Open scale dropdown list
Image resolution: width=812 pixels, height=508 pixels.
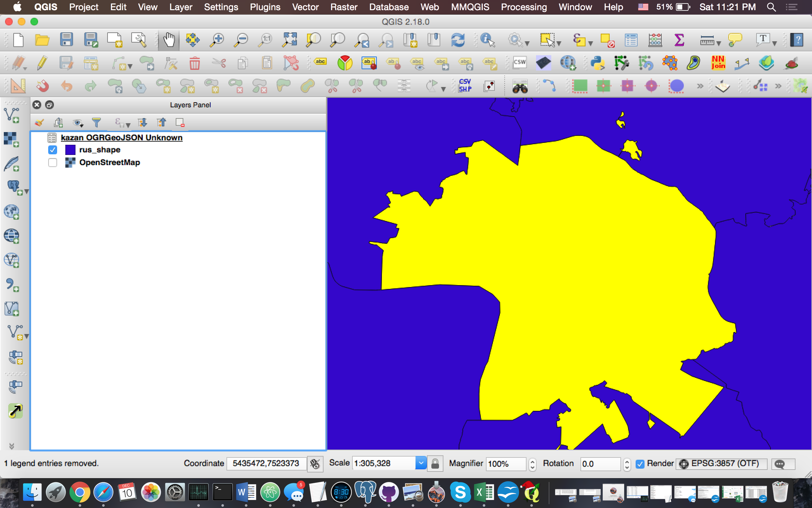[x=421, y=463]
